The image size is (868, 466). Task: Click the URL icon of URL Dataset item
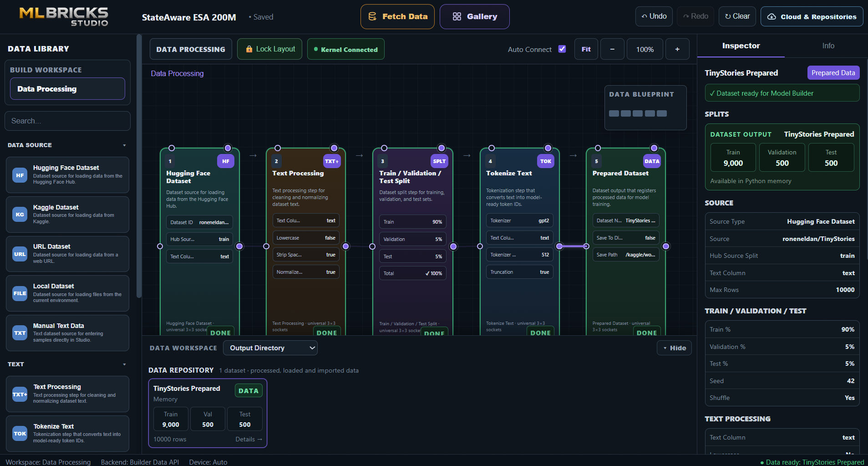[x=20, y=254]
